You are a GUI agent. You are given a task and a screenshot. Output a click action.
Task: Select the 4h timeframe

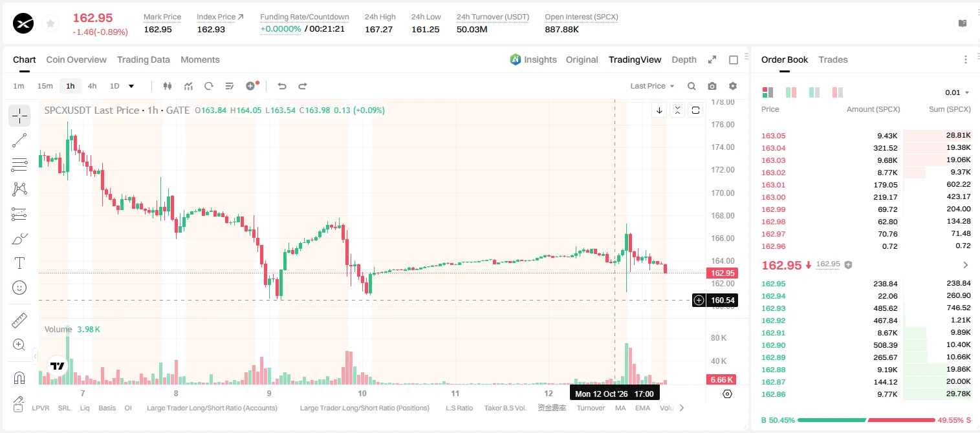(x=92, y=86)
